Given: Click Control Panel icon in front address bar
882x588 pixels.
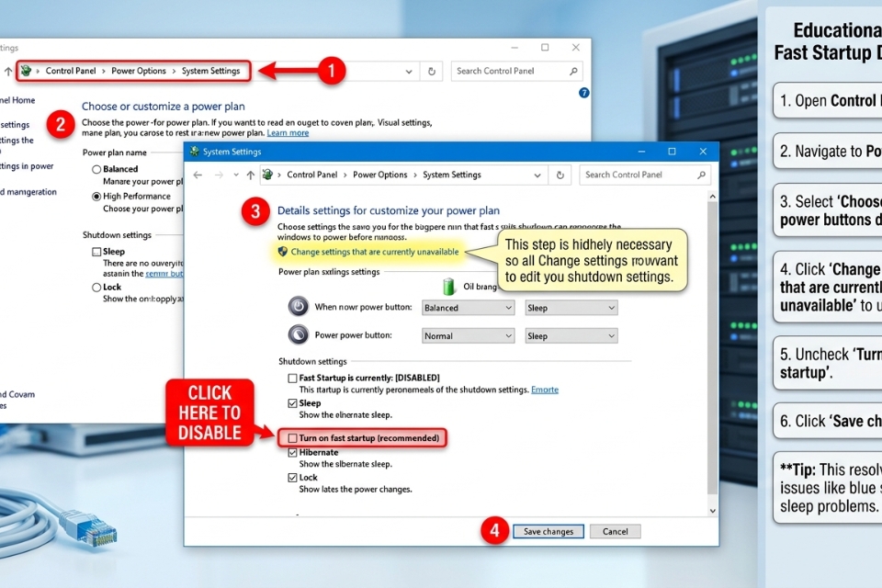Looking at the screenshot, I should pos(267,175).
